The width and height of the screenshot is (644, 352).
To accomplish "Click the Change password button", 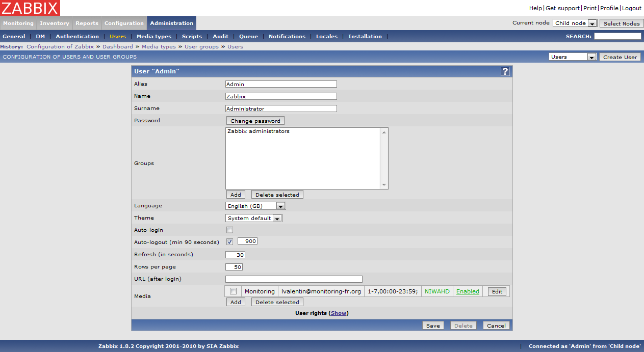I will (x=255, y=121).
